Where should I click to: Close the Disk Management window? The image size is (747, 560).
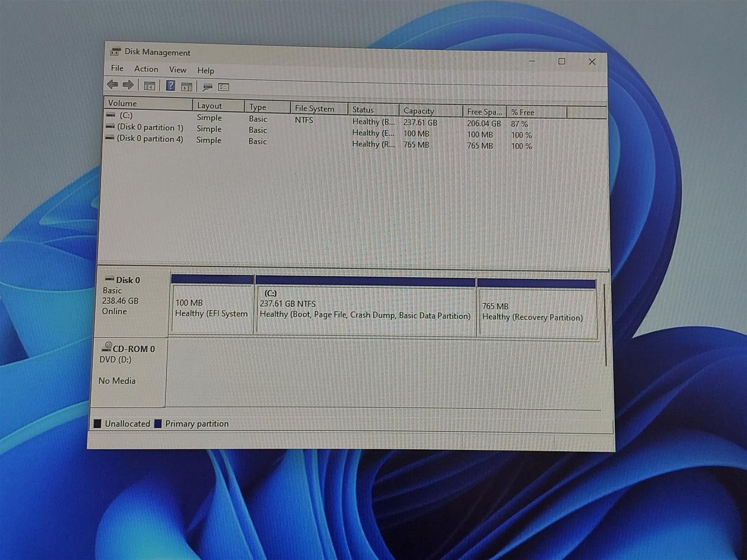(592, 62)
